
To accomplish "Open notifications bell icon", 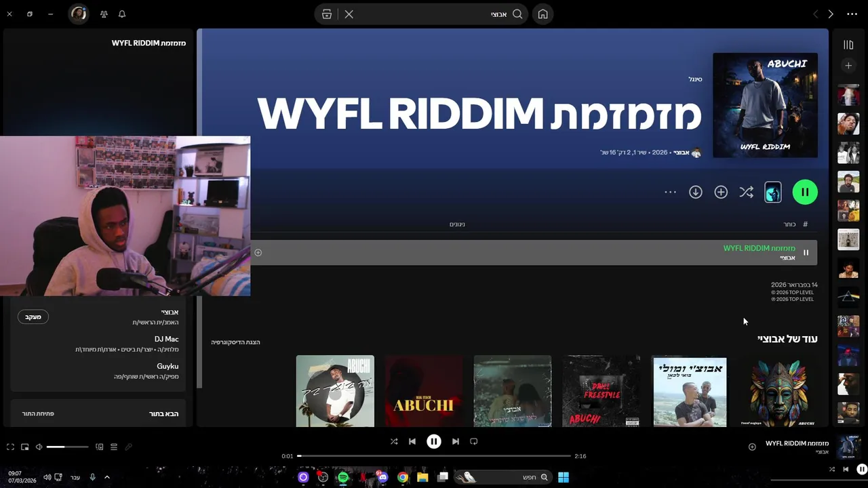I will click(122, 14).
